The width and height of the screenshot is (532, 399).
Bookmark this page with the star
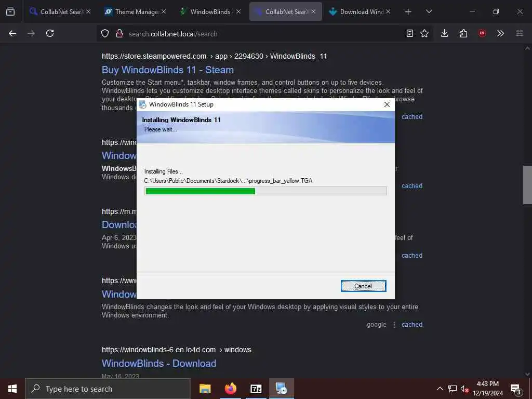(424, 33)
